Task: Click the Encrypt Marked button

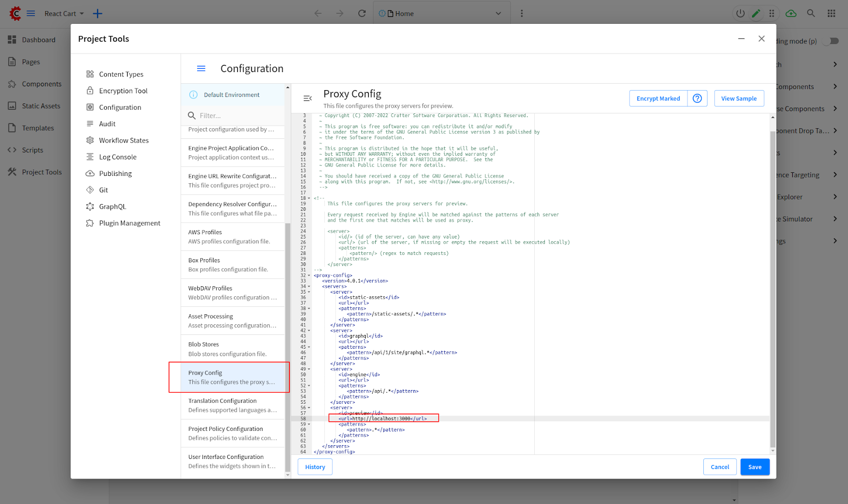Action: [x=658, y=99]
